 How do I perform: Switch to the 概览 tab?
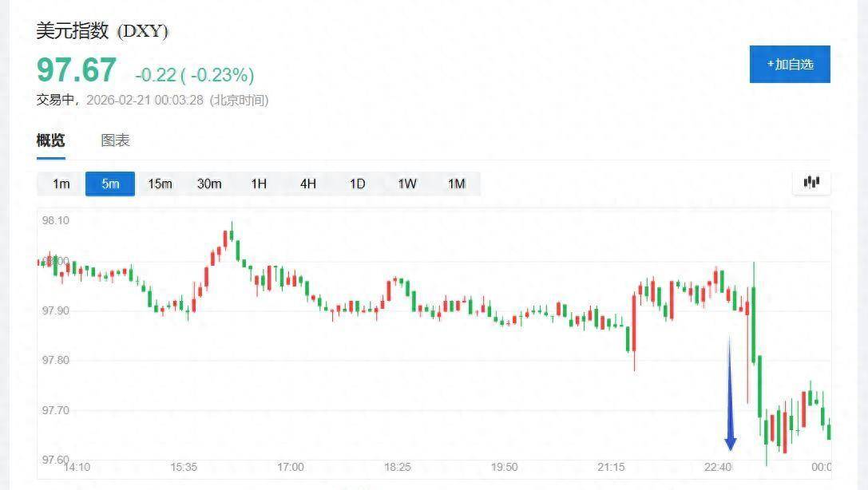click(50, 140)
